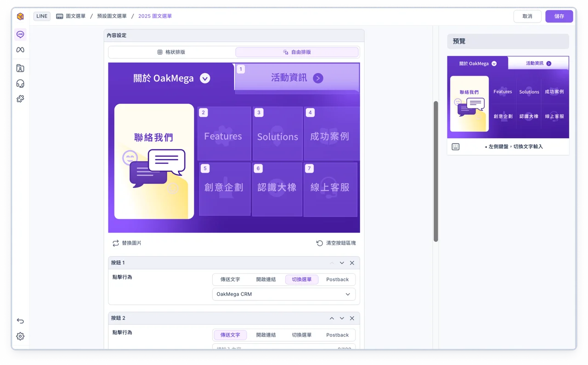Viewport: 588px width, 365px height.
Task: Remove 按鈕 2 with the X icon
Action: (x=352, y=318)
